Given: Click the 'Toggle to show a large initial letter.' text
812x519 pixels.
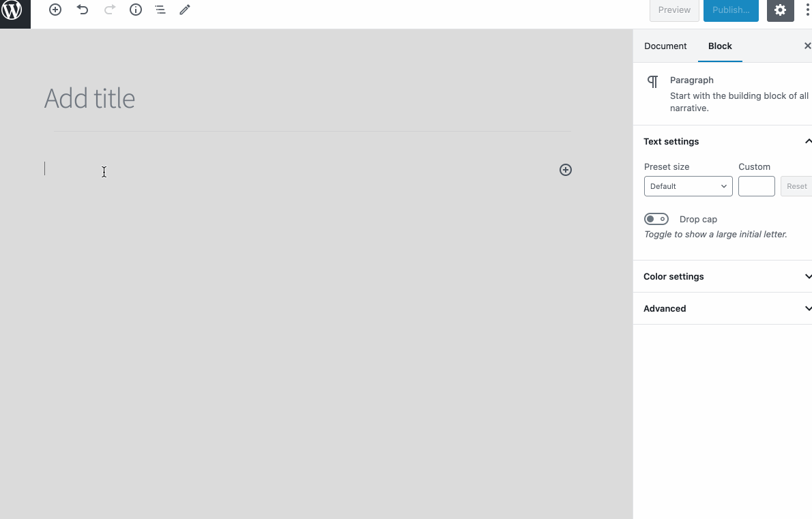Looking at the screenshot, I should click(716, 235).
